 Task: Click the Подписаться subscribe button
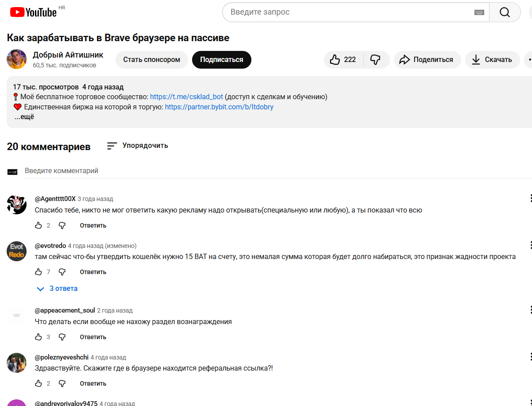pos(221,59)
